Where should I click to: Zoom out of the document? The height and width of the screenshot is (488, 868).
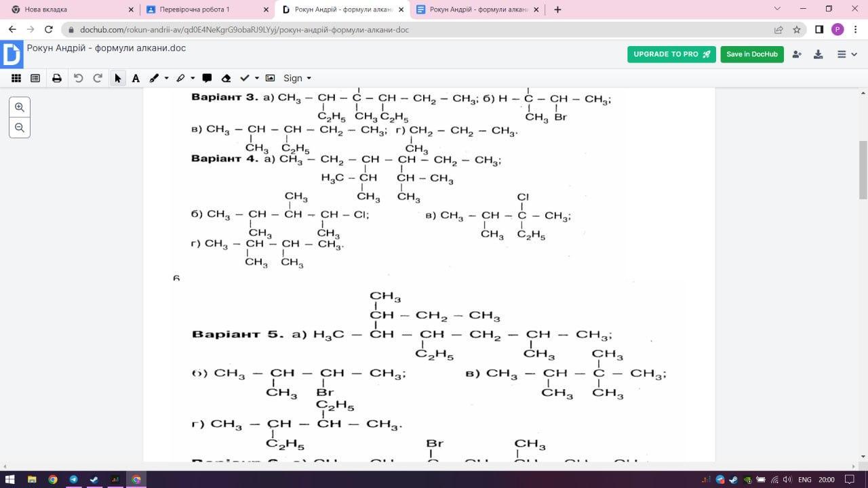coord(19,127)
